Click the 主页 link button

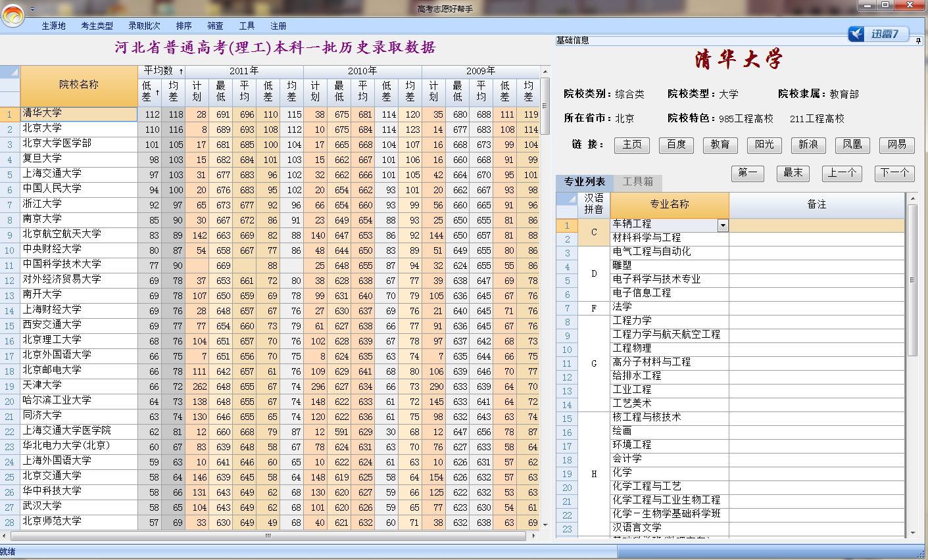pos(632,145)
